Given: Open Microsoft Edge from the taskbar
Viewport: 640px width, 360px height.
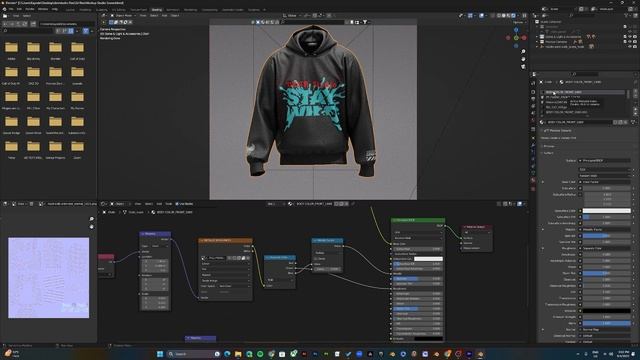Looking at the screenshot, I should [227, 354].
